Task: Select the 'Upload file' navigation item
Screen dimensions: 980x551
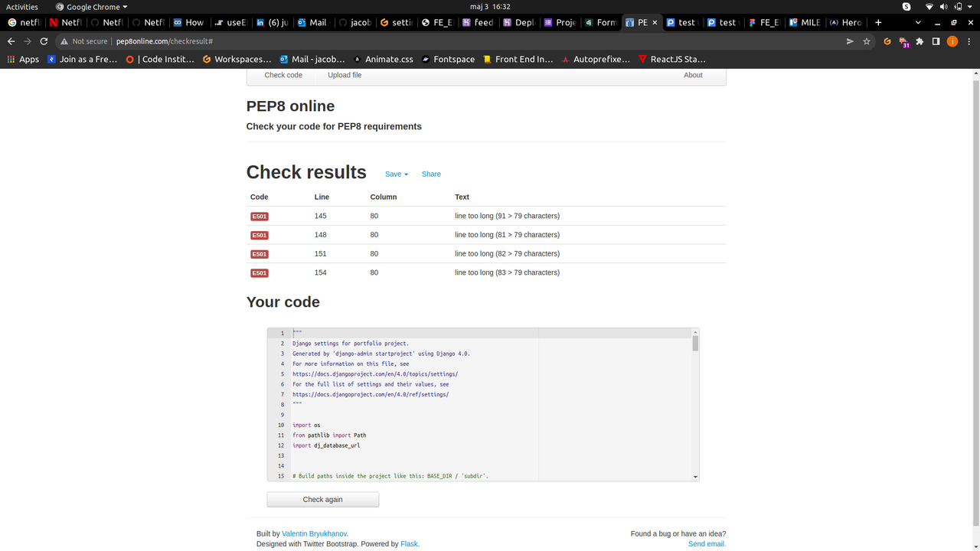Action: click(345, 75)
